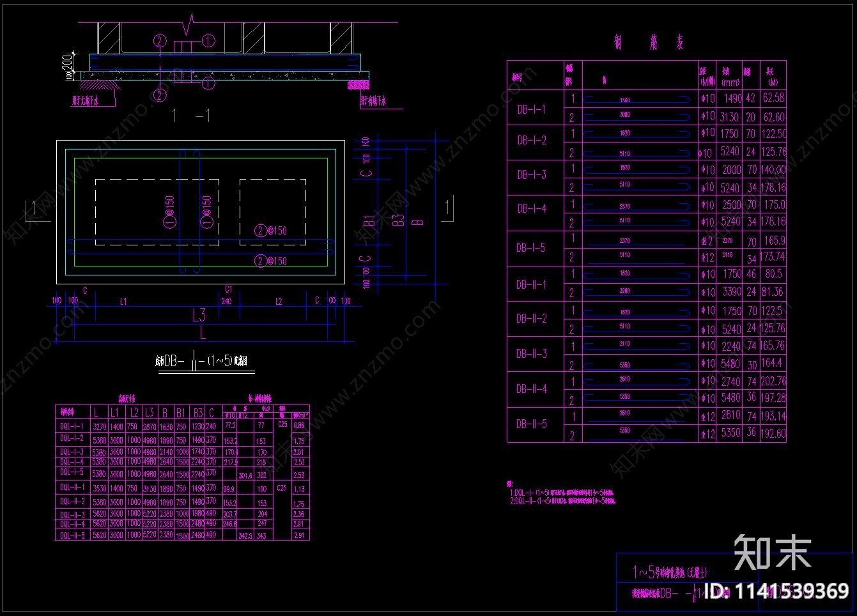857x616 pixels.
Task: Select the DQL-I-2 row name
Action: click(x=72, y=438)
